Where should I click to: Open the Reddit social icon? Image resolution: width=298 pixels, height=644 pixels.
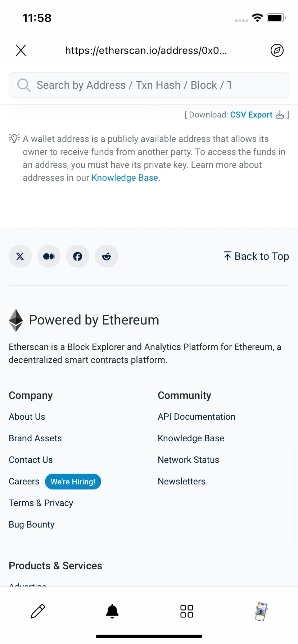pos(107,256)
